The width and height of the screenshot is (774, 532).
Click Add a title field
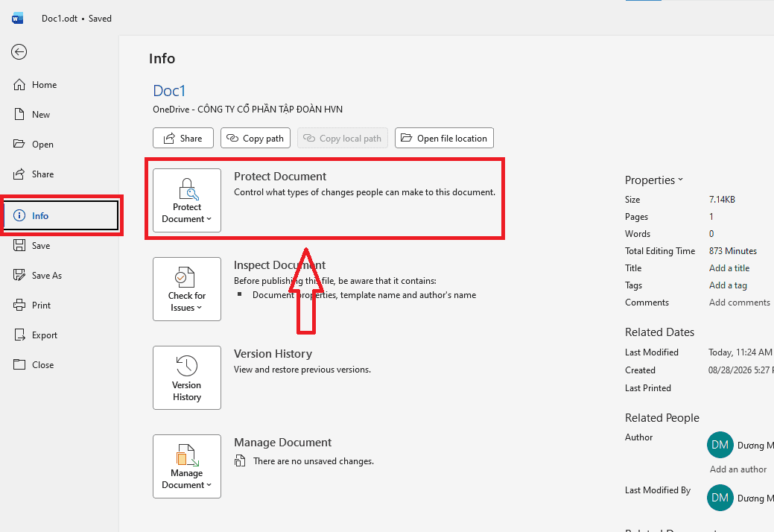729,268
